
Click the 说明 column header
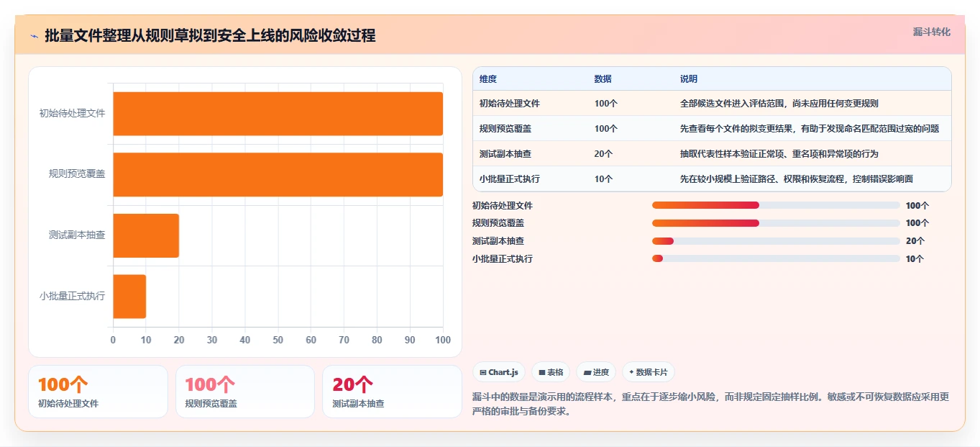click(689, 79)
